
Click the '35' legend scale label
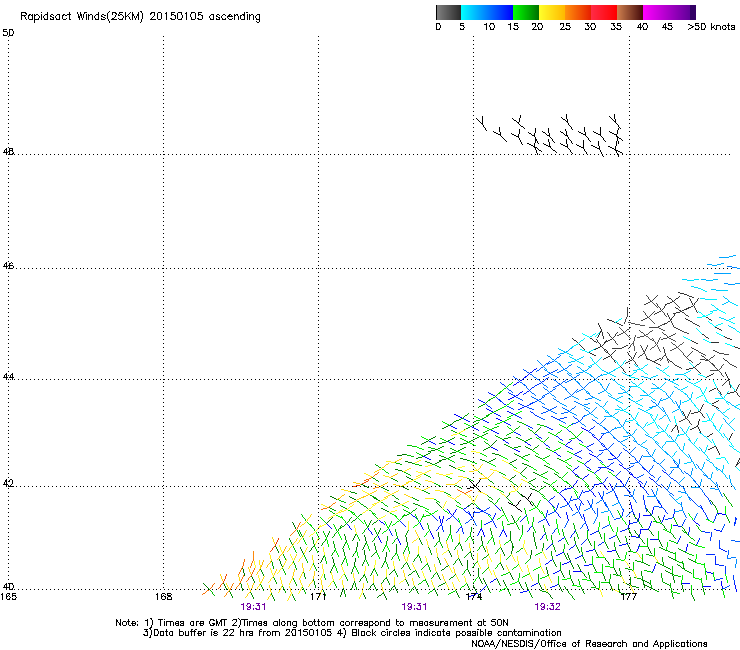(x=616, y=27)
